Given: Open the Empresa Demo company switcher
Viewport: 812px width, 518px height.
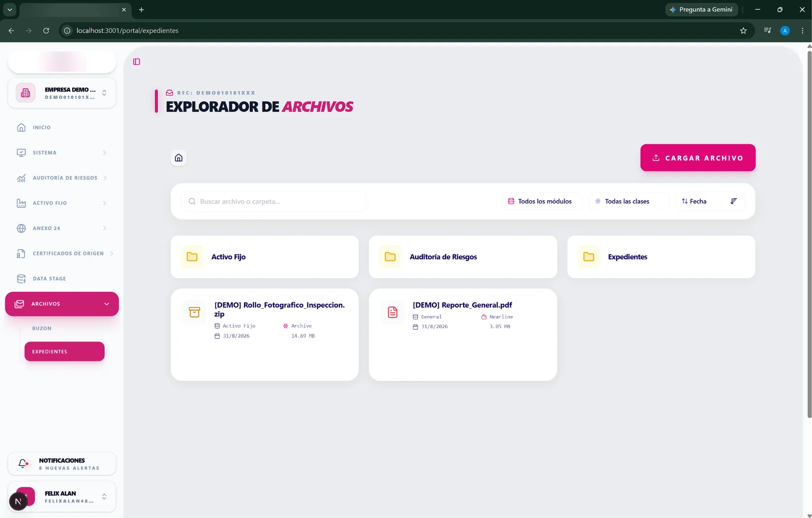Looking at the screenshot, I should 62,93.
